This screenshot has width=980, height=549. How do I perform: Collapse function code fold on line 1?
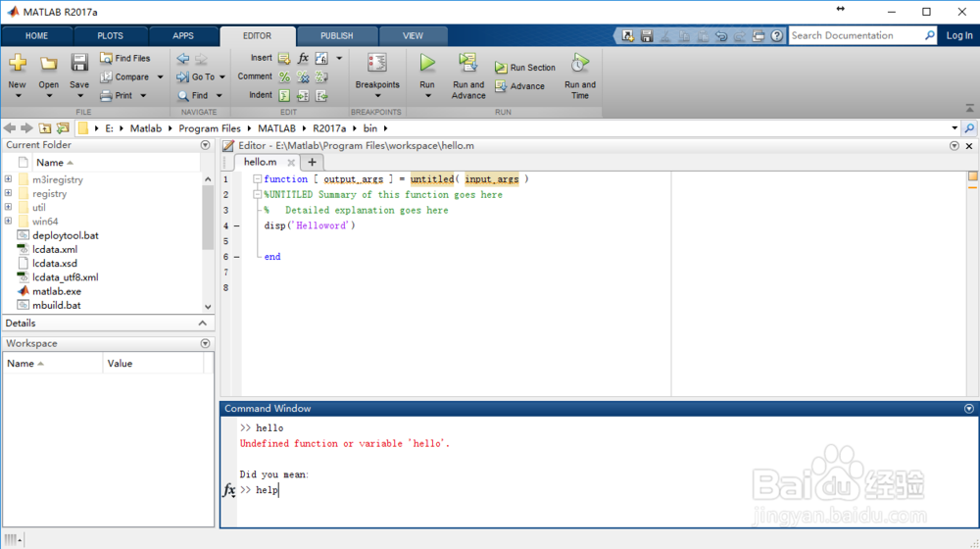click(257, 178)
